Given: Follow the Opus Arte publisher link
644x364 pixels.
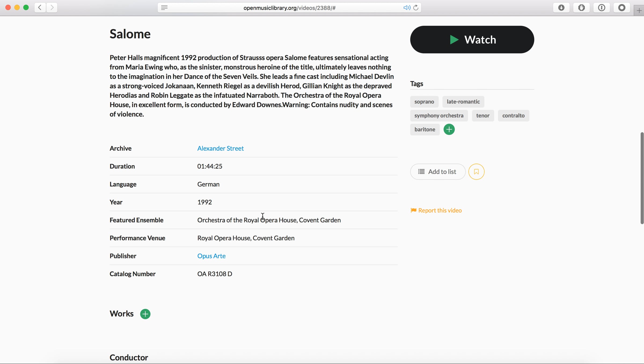Looking at the screenshot, I should [211, 256].
